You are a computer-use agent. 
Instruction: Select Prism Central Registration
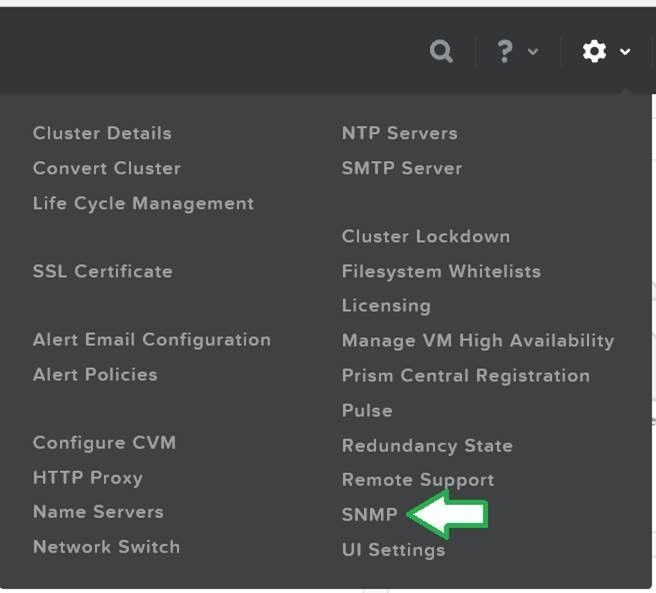coord(466,376)
